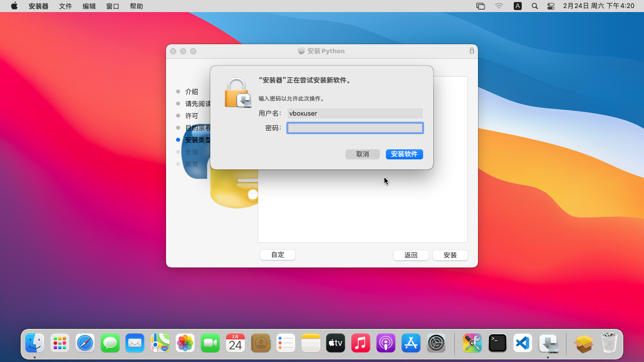Open the 文件 menu
644x362 pixels.
coord(65,6)
